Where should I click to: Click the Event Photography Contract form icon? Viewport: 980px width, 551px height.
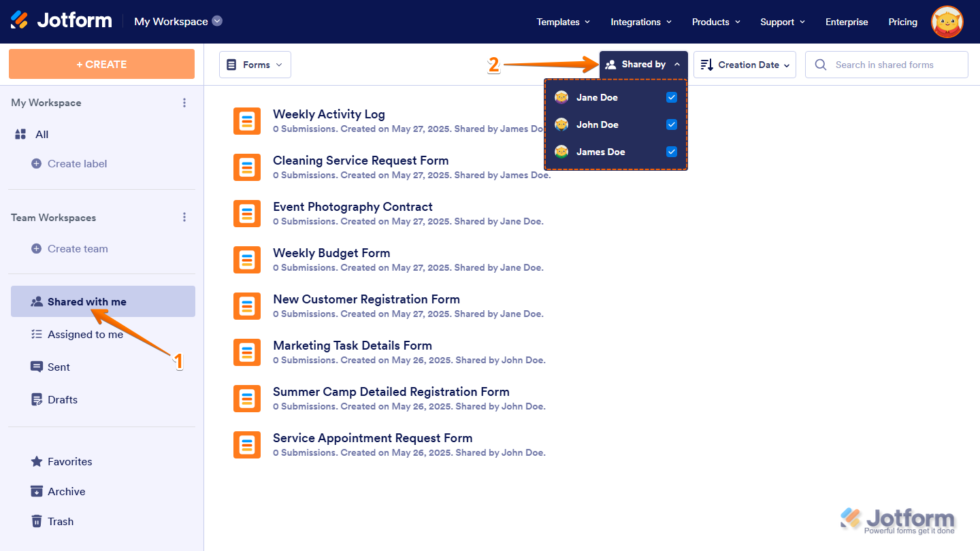pos(247,214)
